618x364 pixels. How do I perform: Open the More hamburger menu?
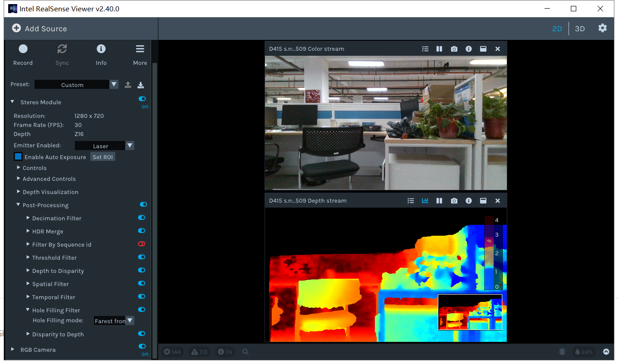140,49
